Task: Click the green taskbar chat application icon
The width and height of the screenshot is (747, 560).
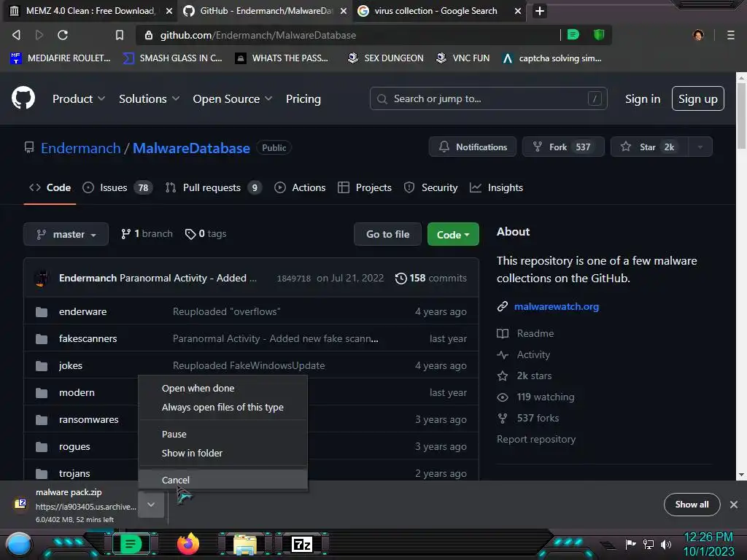Action: point(131,544)
